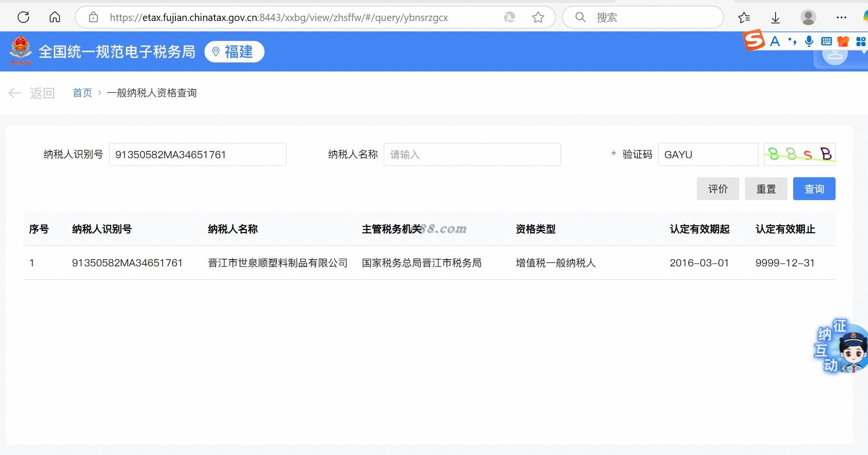Click the 纳税人识别号 input field
This screenshot has height=455, width=868.
coord(198,154)
